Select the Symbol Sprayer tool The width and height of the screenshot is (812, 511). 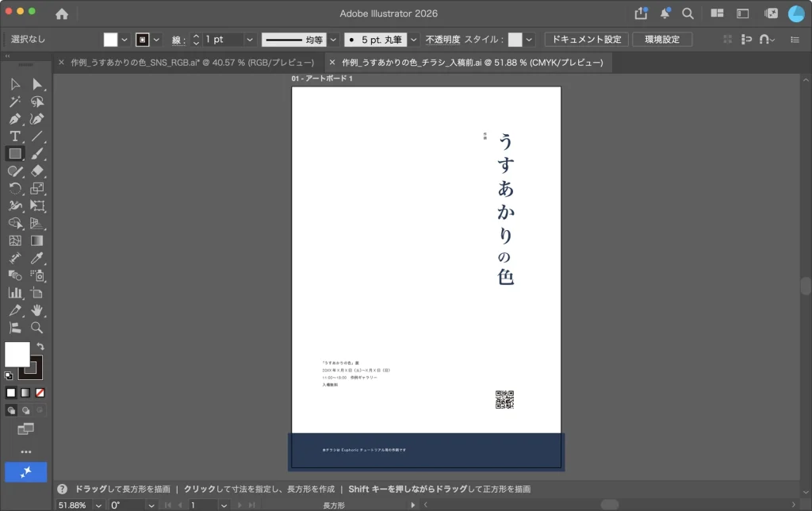tap(36, 275)
